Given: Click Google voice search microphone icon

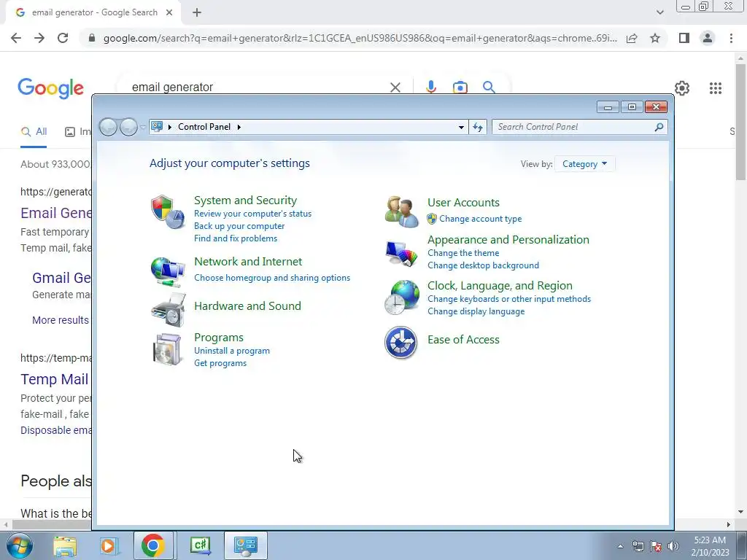Looking at the screenshot, I should coord(430,87).
